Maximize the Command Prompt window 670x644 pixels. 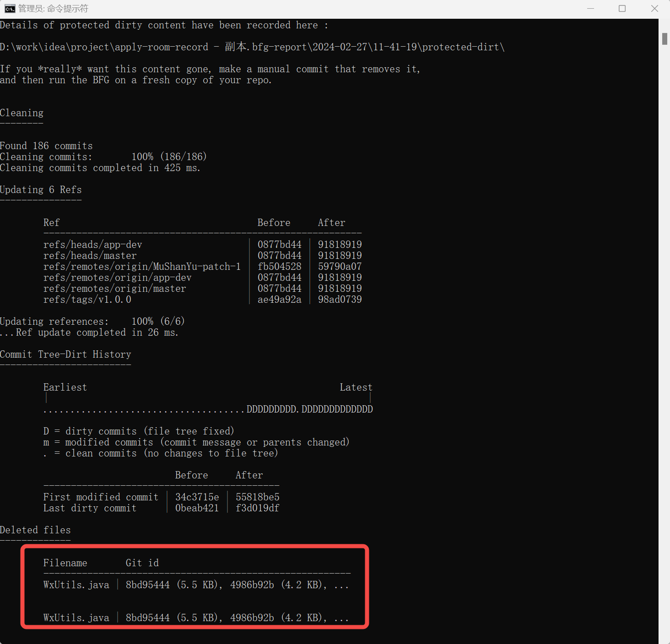(622, 9)
